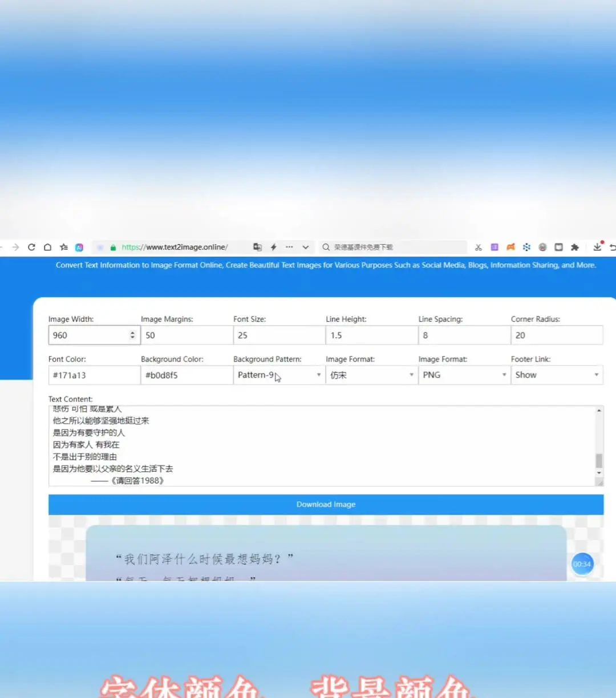Open the orange gaming extension icon
Image resolution: width=616 pixels, height=698 pixels.
pos(510,247)
